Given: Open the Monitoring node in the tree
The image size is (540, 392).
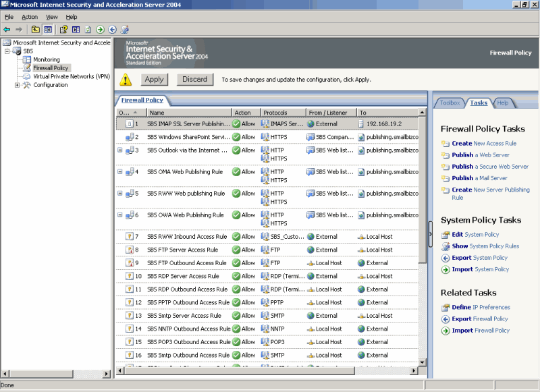Looking at the screenshot, I should (x=46, y=59).
